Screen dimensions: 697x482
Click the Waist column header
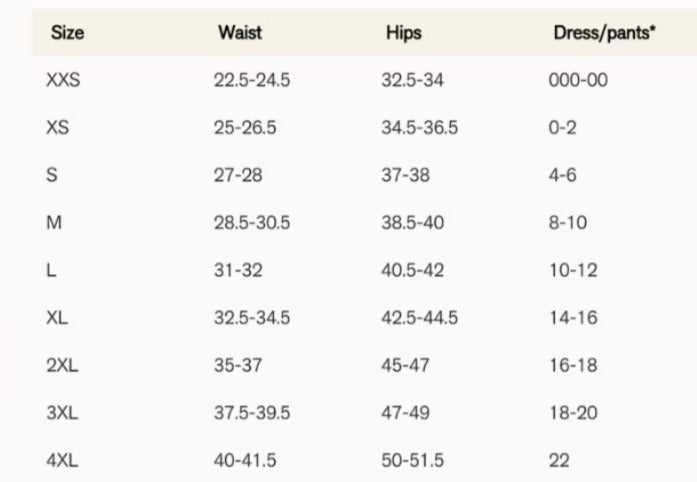240,32
